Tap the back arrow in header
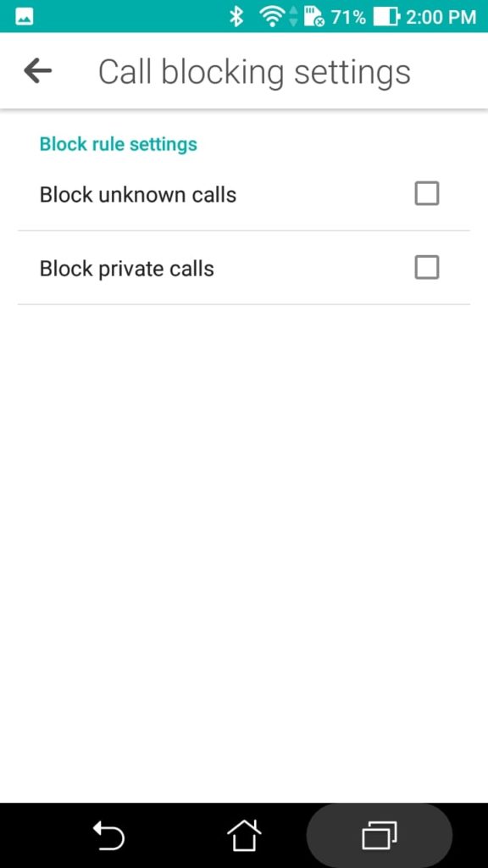The width and height of the screenshot is (488, 868). click(37, 71)
